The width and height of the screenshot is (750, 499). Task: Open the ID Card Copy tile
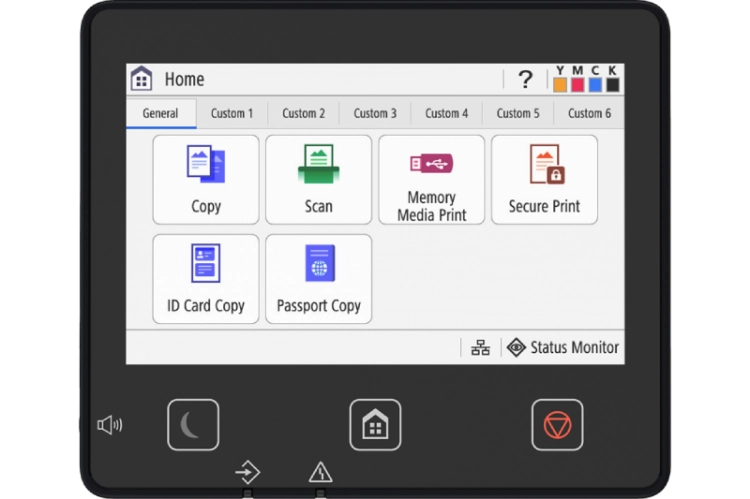206,279
